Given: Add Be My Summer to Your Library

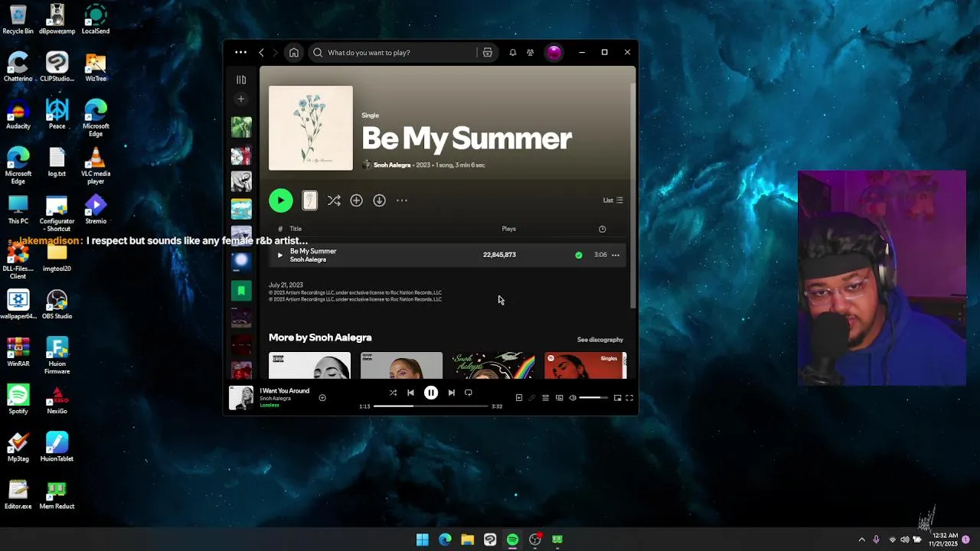Looking at the screenshot, I should pyautogui.click(x=356, y=201).
